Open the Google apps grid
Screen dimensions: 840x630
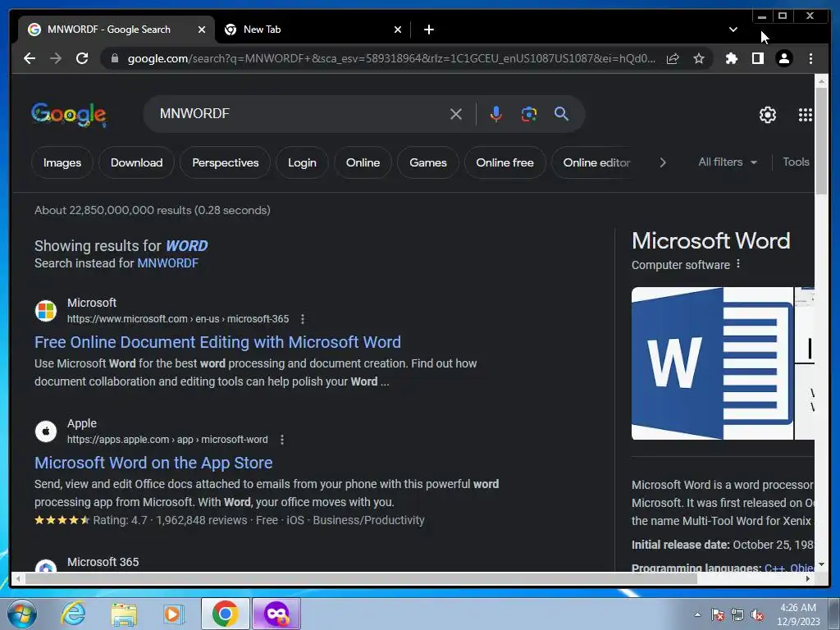[x=806, y=115]
